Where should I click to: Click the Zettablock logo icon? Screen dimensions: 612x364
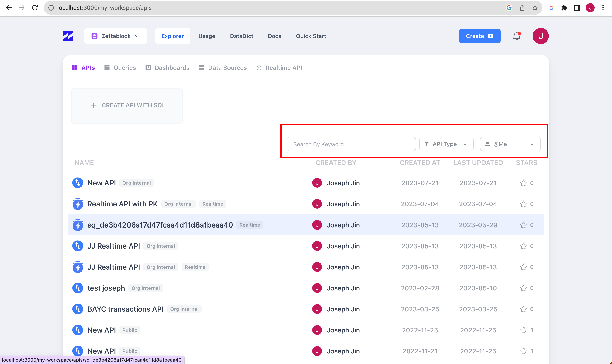pos(68,36)
